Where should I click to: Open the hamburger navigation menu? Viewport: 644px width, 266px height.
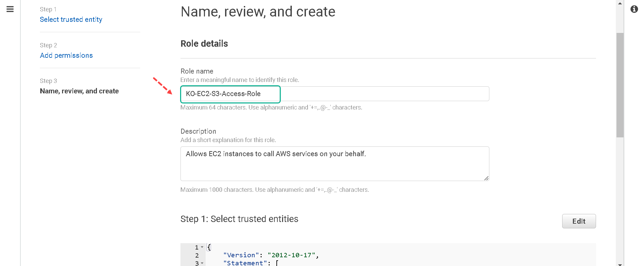pyautogui.click(x=10, y=9)
